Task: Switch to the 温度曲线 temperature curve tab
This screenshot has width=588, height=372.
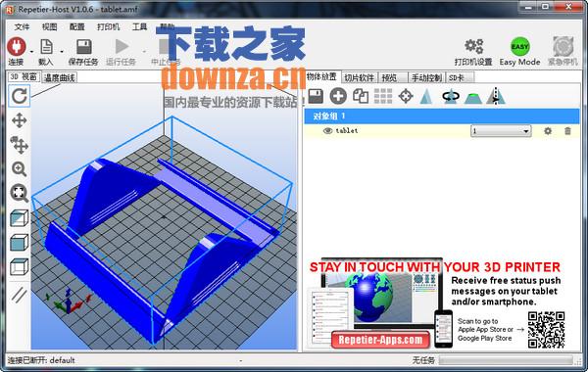Action: tap(59, 77)
